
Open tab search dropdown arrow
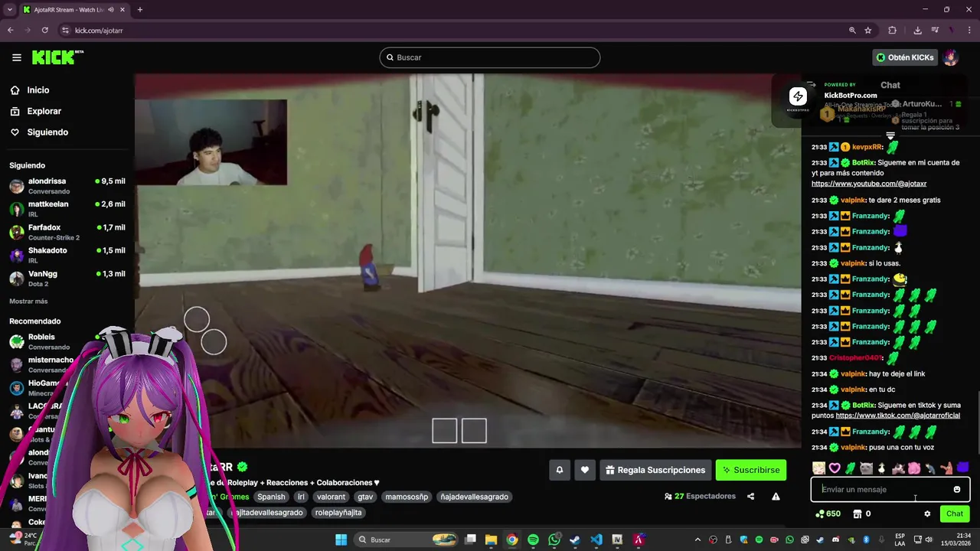[x=9, y=10]
